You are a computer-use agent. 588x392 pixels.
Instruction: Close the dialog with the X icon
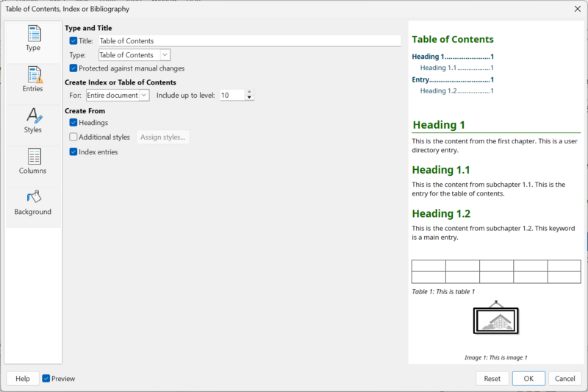click(578, 9)
